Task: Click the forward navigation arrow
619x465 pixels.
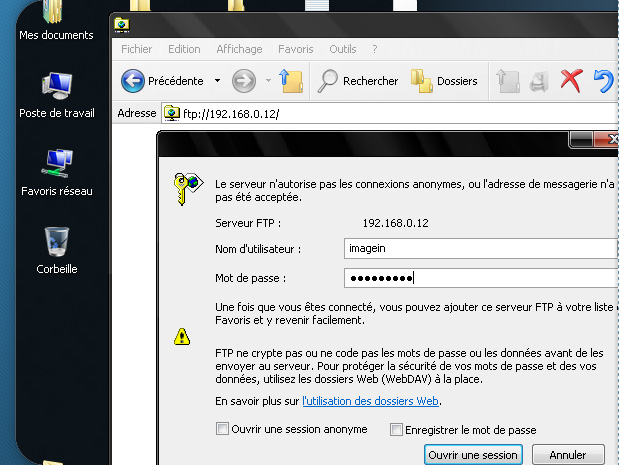Action: 244,81
